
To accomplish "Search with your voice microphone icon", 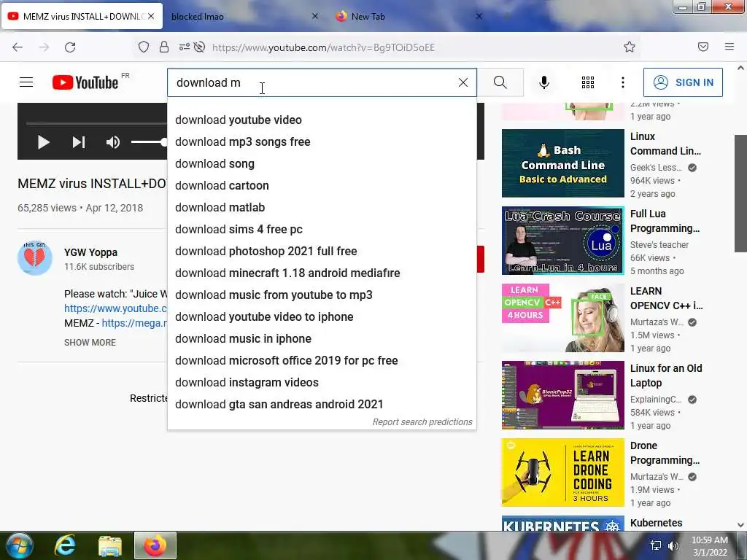I will tap(544, 82).
